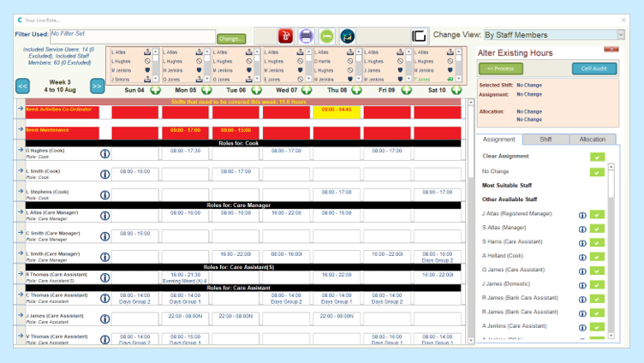Image resolution: width=644 pixels, height=363 pixels.
Task: Expand C Smith (Care Manager) row arrow
Action: tap(21, 232)
